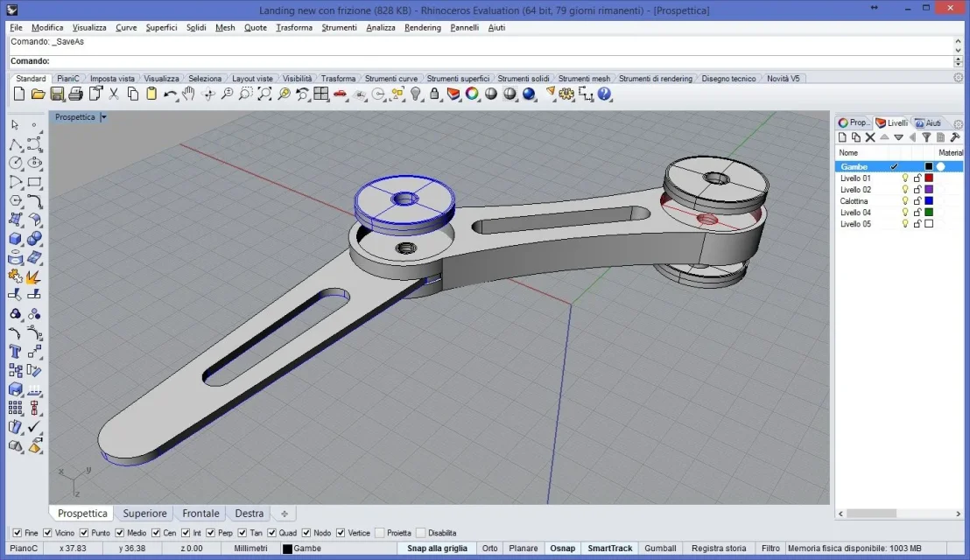Click the horizontal scrollbar of Livelli panel

(899, 514)
